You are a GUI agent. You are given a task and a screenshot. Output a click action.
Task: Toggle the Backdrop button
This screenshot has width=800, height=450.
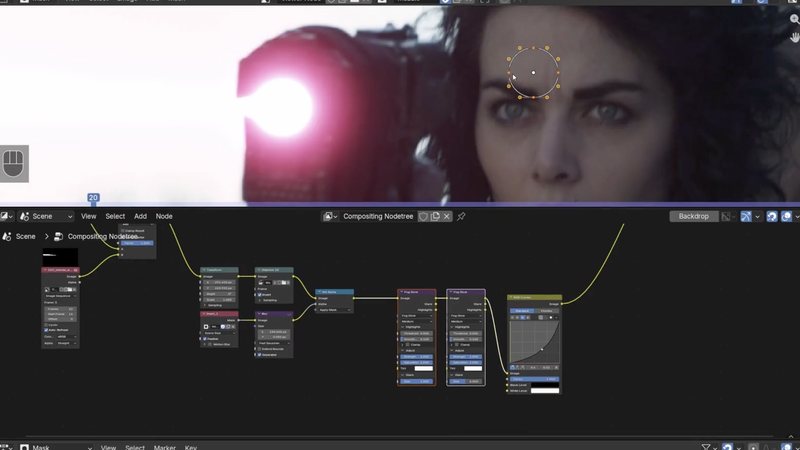click(x=693, y=216)
